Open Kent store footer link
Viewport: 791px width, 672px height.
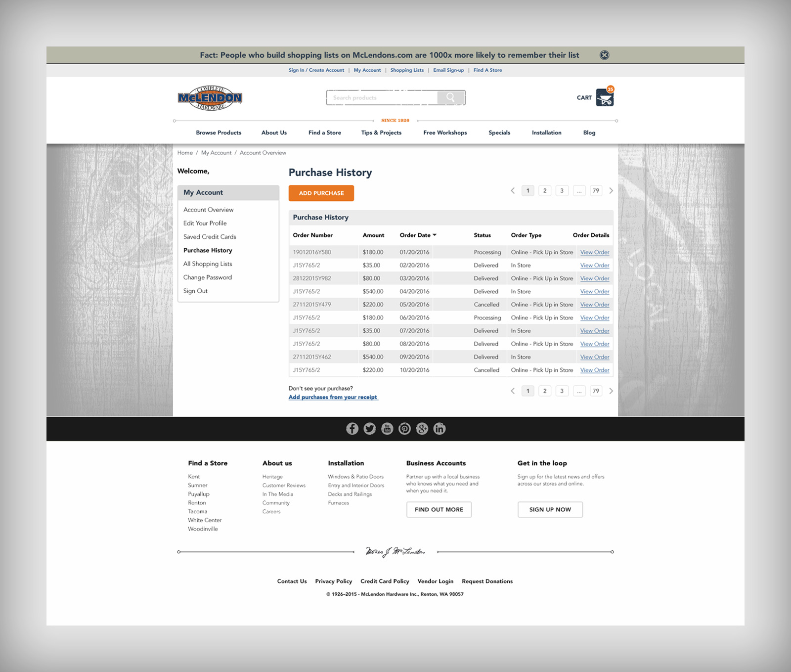click(x=194, y=477)
